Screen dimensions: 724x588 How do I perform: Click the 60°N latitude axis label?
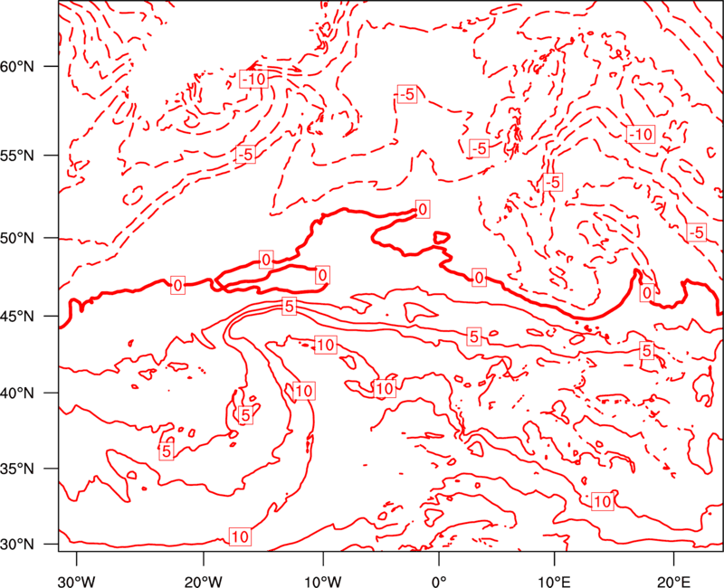tap(17, 66)
